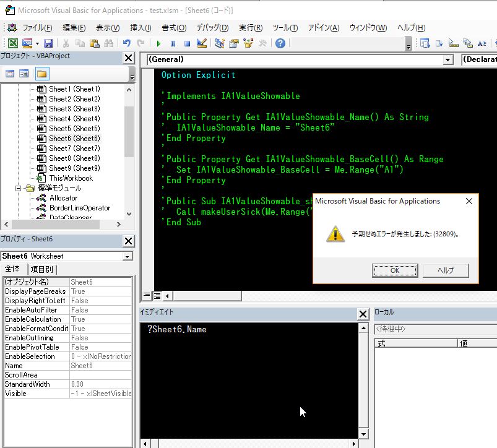Click the DisplayPageBreaks value True
The width and height of the screenshot is (497, 448).
[100, 291]
